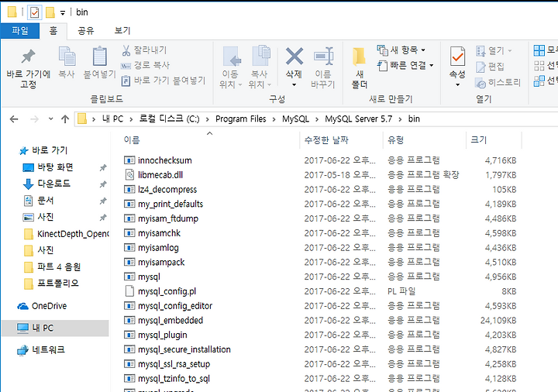The width and height of the screenshot is (558, 392).
Task: Click the MySQL breadcrumb
Action: (x=295, y=119)
